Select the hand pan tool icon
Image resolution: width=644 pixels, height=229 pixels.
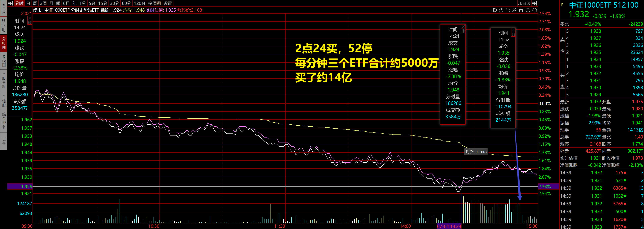[501, 10]
